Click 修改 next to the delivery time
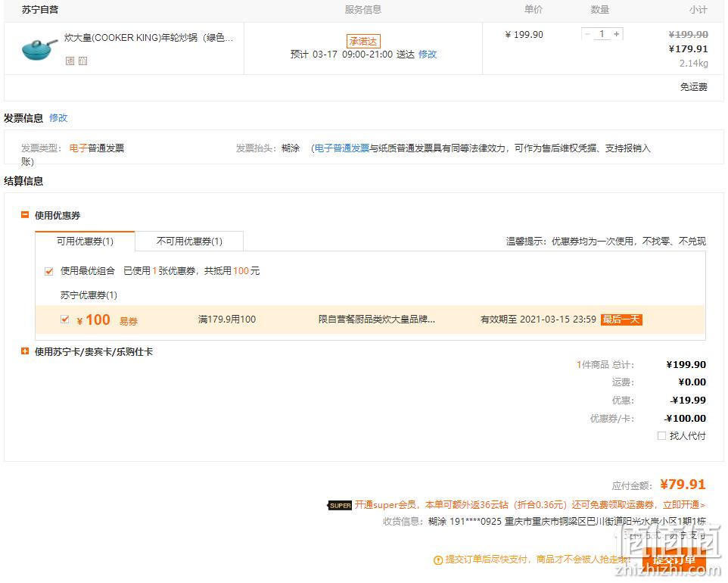 click(x=428, y=55)
